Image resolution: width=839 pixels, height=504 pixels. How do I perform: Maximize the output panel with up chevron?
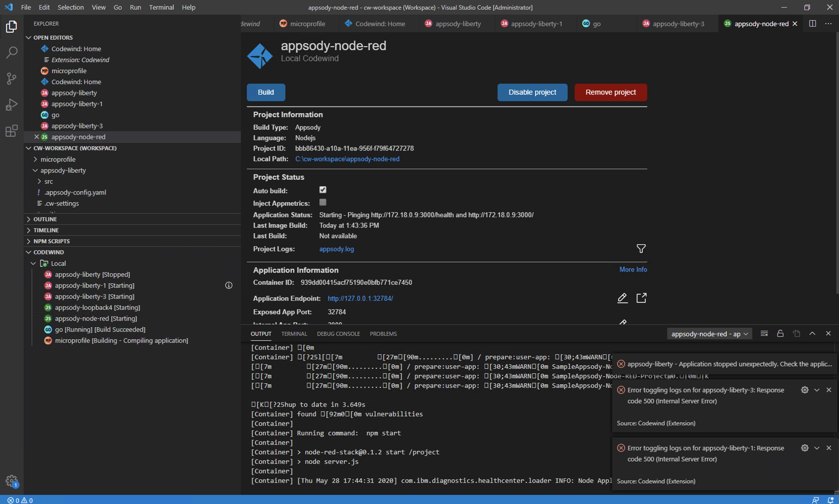(812, 334)
